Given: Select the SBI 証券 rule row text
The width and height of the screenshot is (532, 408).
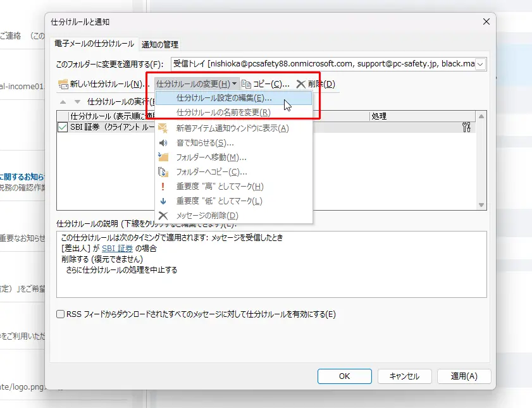Looking at the screenshot, I should pyautogui.click(x=112, y=127).
